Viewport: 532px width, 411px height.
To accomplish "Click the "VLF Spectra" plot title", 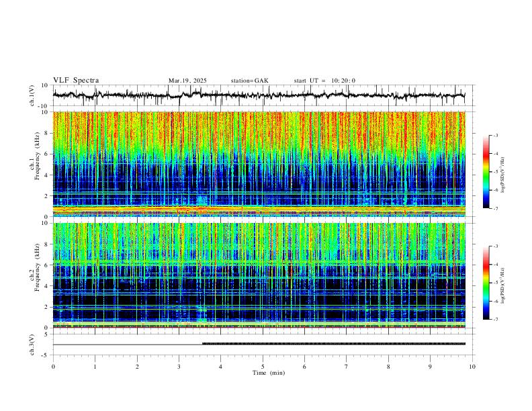I will coord(76,81).
